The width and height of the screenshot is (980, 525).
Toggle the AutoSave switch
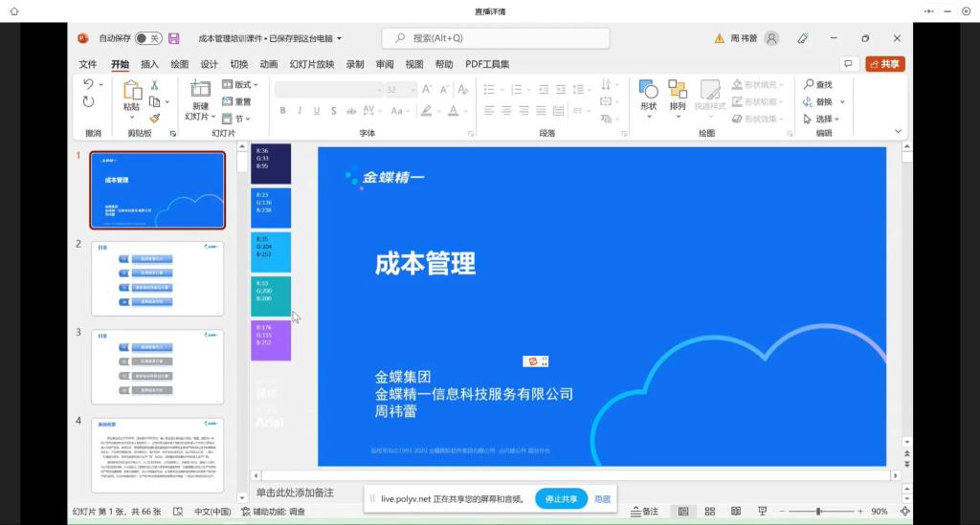(x=147, y=38)
